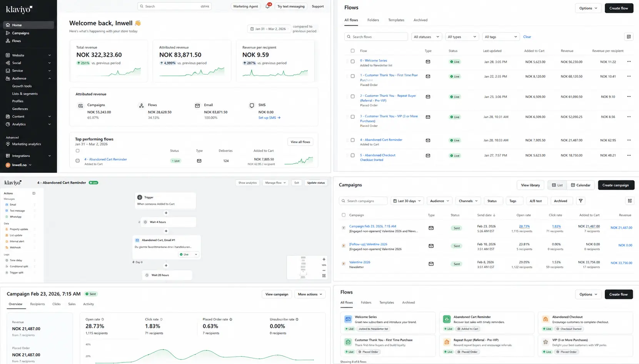Open the Recipients tab of the campaign report
The height and width of the screenshot is (364, 639).
(37, 304)
